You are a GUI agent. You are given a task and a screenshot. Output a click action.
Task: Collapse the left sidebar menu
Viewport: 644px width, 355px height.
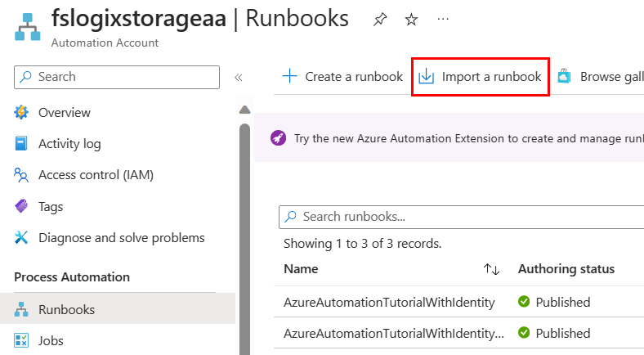click(239, 77)
